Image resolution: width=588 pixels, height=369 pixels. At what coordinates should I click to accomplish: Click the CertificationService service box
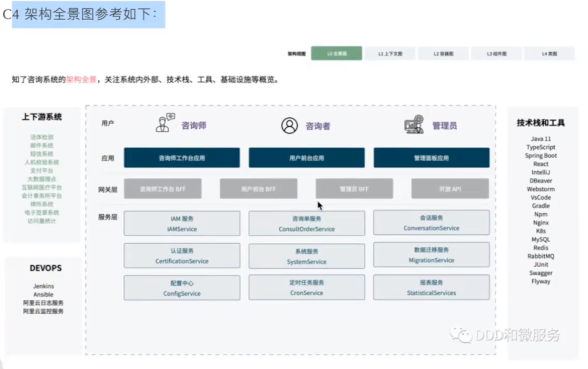182,256
